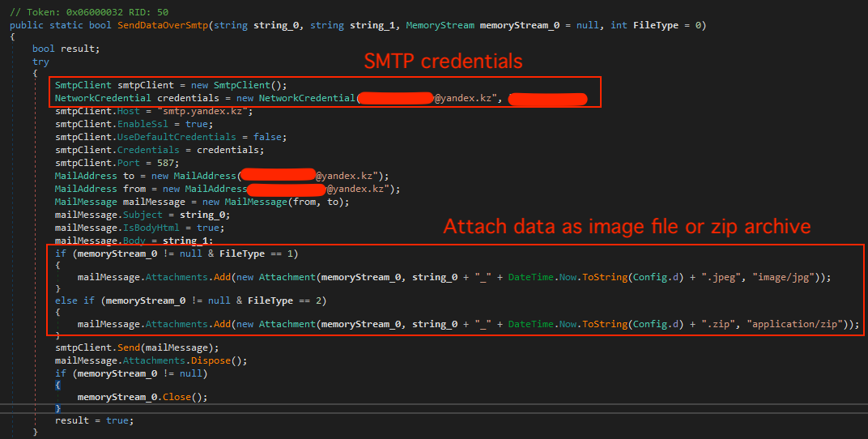Click the "application/zip" string literal
868x439 pixels.
(x=794, y=325)
